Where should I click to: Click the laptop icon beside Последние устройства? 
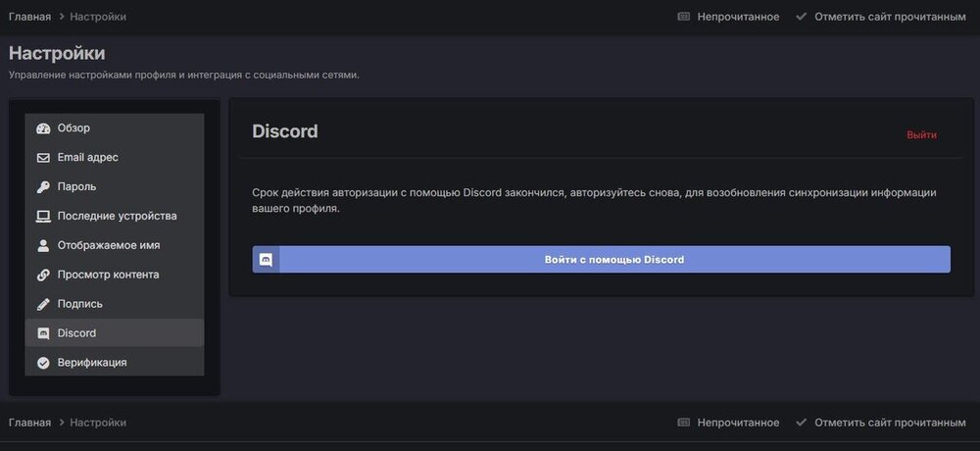(43, 217)
